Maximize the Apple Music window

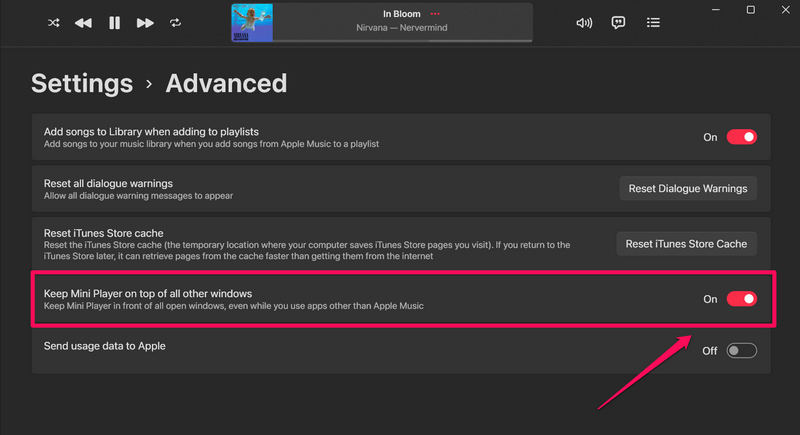click(x=750, y=9)
